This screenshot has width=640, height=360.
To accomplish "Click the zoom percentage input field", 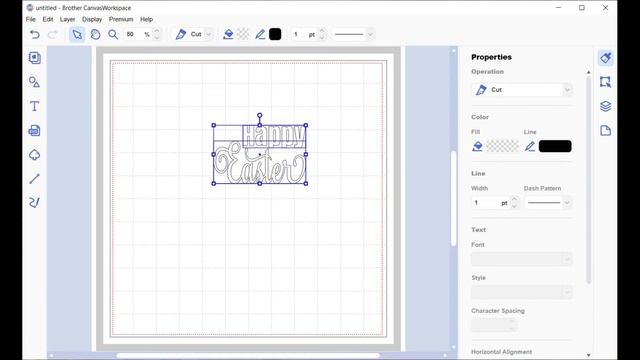I will tap(138, 34).
